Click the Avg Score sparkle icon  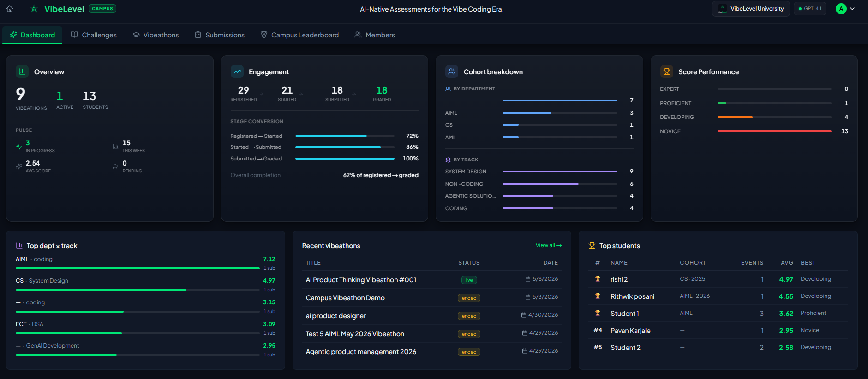tap(19, 166)
